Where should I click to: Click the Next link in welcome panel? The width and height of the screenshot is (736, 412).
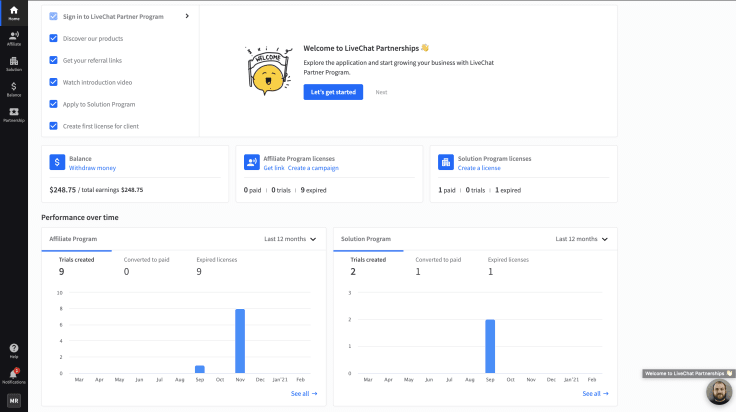coord(381,92)
